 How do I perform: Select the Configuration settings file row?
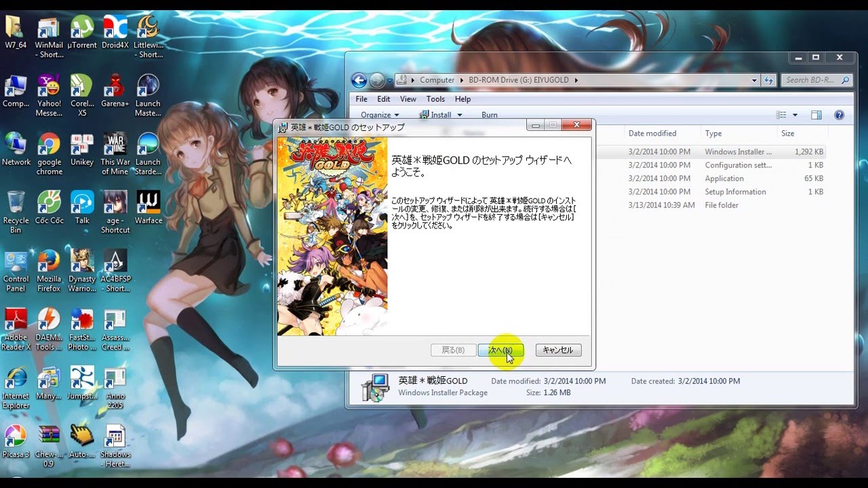click(x=711, y=165)
